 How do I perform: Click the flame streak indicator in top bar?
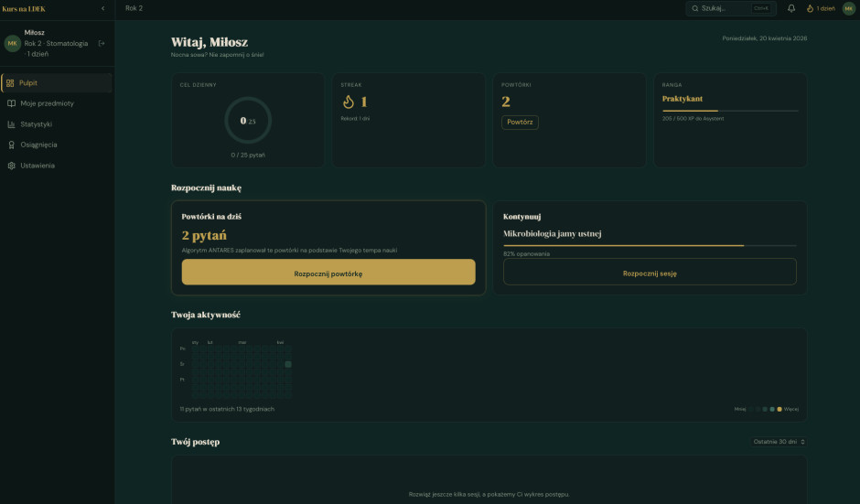tap(821, 8)
